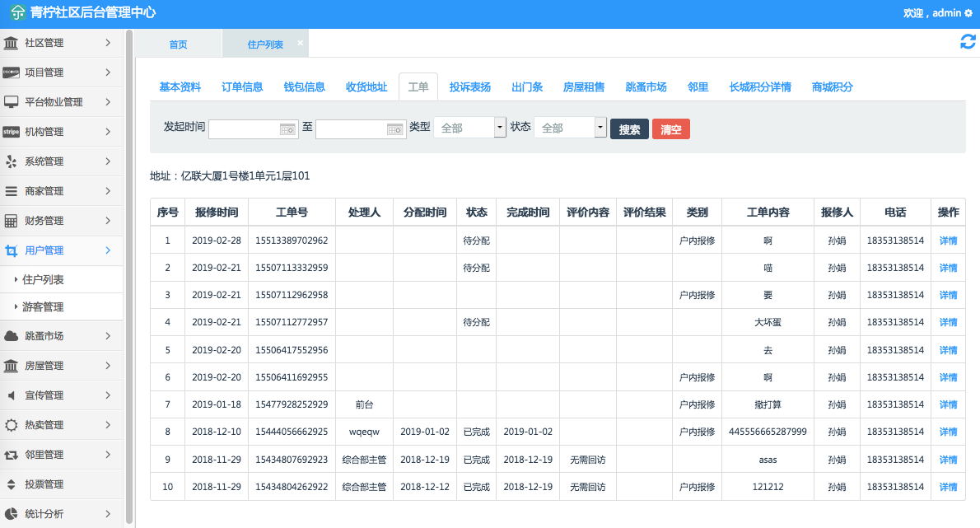The width and height of the screenshot is (980, 528).
Task: Click the 青柠社区 logo icon
Action: [17, 12]
